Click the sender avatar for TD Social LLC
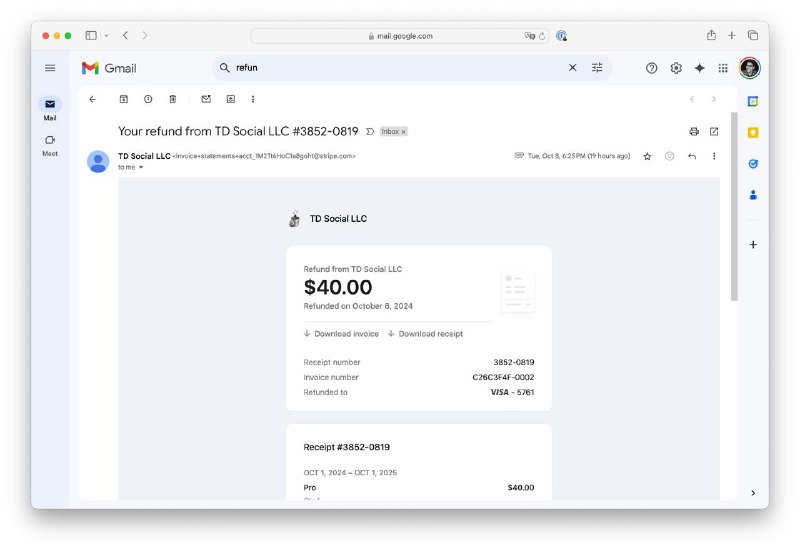Screen dimensions: 800x550 (98, 161)
